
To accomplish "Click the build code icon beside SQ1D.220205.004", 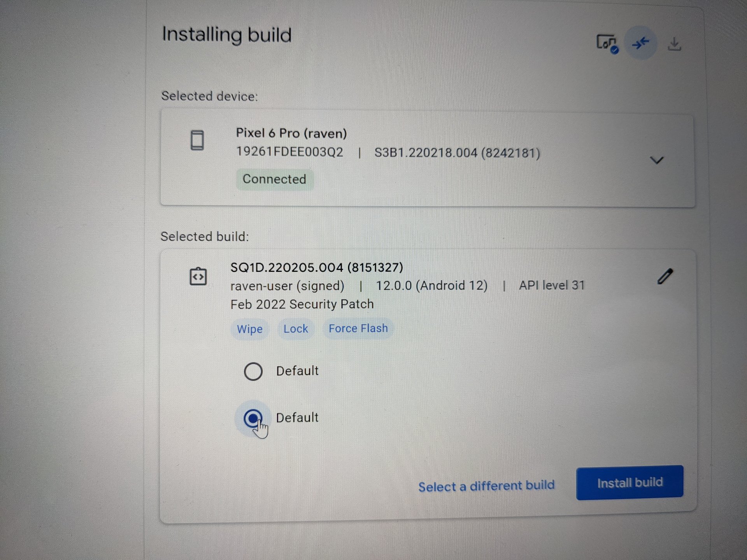I will [x=198, y=276].
